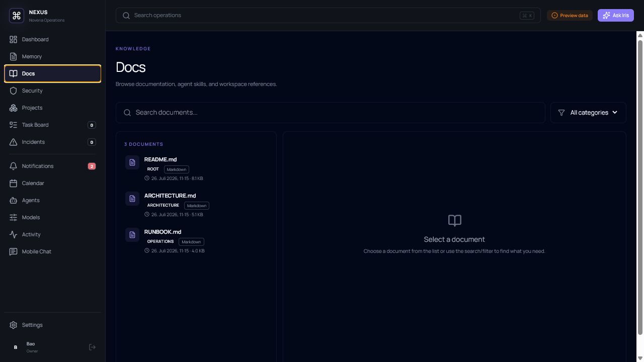Click the magnifier icon in Search operations
The image size is (644, 362).
pyautogui.click(x=126, y=16)
